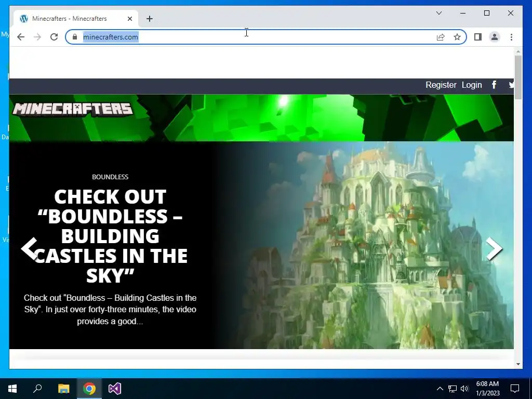Image resolution: width=532 pixels, height=399 pixels.
Task: Visit the Facebook icon link
Action: pos(494,85)
